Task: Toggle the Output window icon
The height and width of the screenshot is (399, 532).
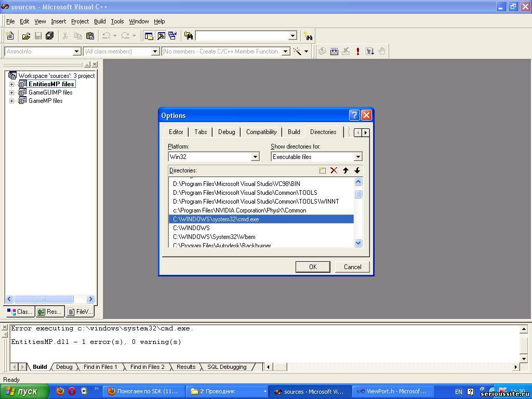Action: (x=161, y=36)
